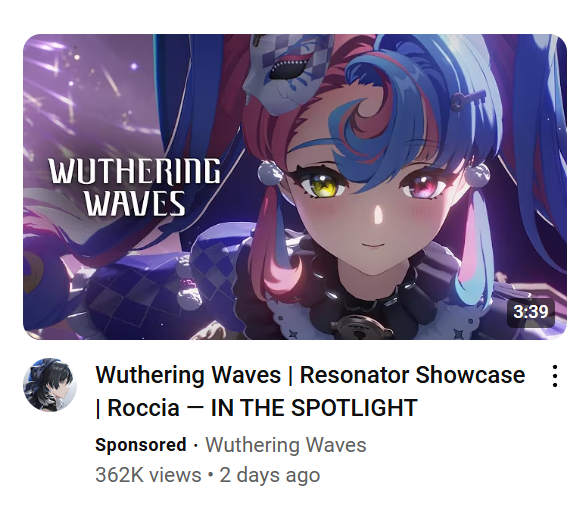Click the 2 days ago timestamp
The width and height of the screenshot is (582, 531).
click(270, 475)
